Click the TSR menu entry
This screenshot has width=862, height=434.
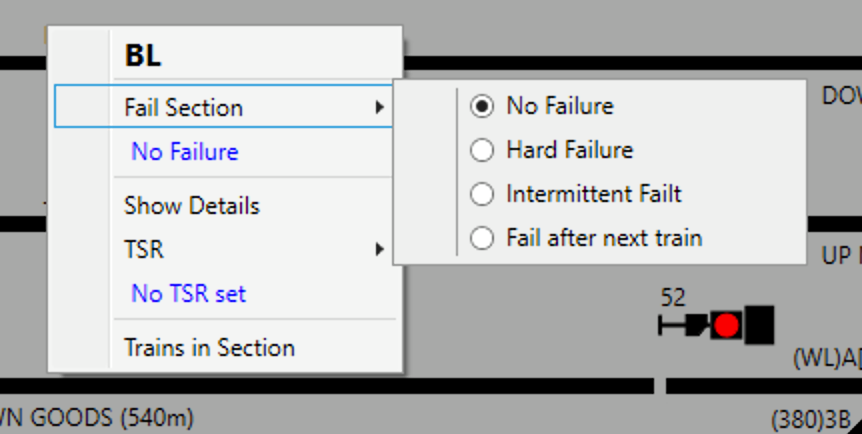[x=144, y=249]
